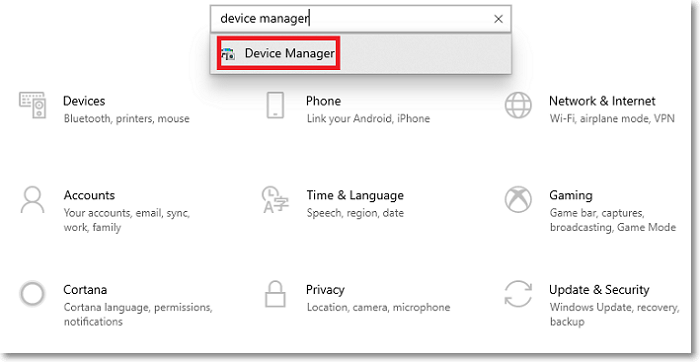Click 'Bluetooth, printers, mouse' description

coord(126,119)
